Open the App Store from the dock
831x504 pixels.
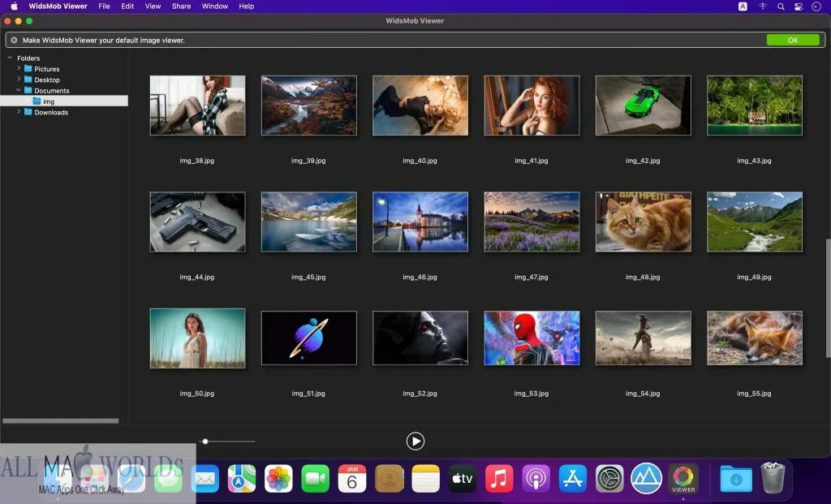tap(572, 479)
